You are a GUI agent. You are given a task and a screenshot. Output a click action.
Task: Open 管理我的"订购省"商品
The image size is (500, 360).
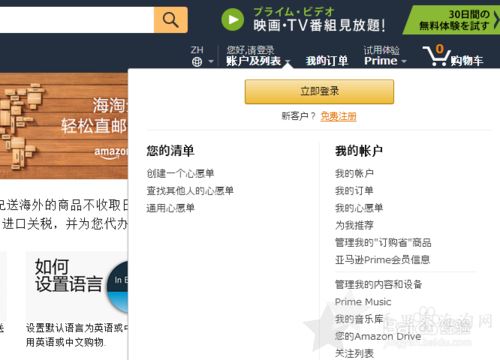383,243
